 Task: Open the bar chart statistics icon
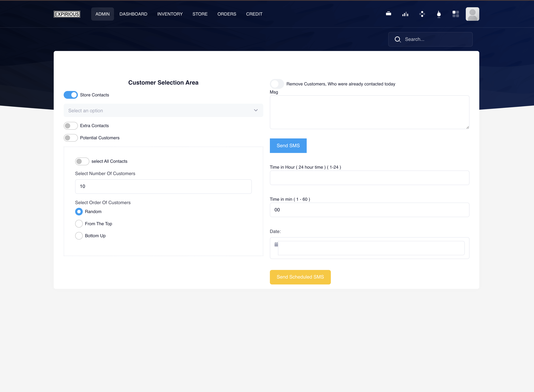405,14
